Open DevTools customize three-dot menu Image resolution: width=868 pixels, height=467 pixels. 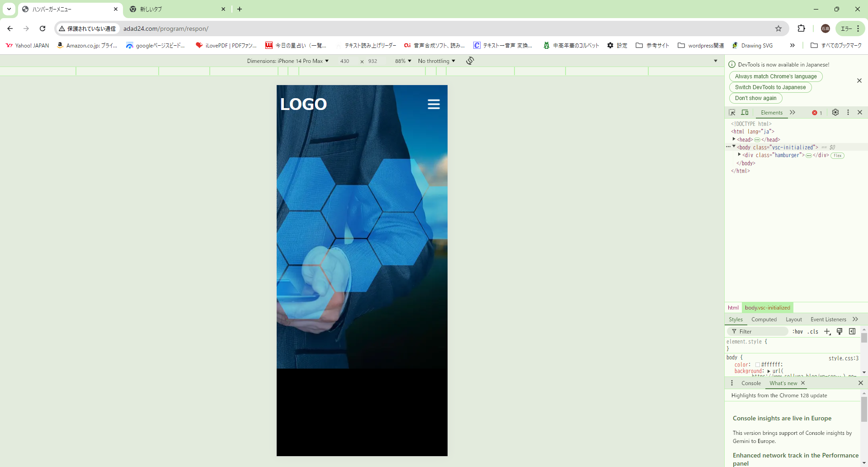[848, 112]
